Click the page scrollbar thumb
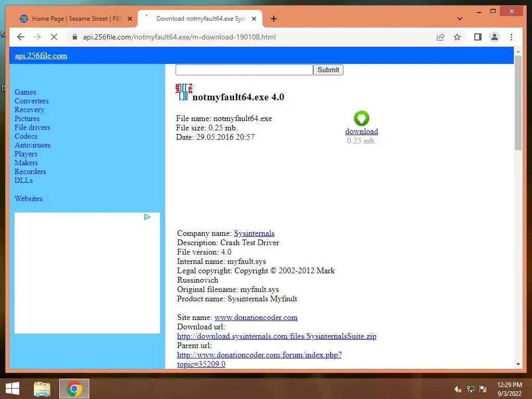The width and height of the screenshot is (532, 399). pos(518,103)
